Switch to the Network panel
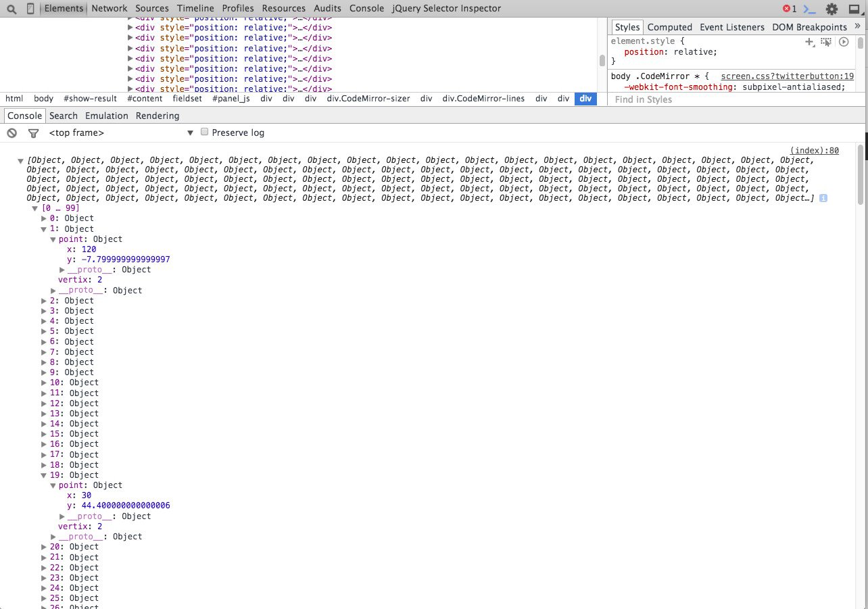The image size is (868, 609). point(109,8)
